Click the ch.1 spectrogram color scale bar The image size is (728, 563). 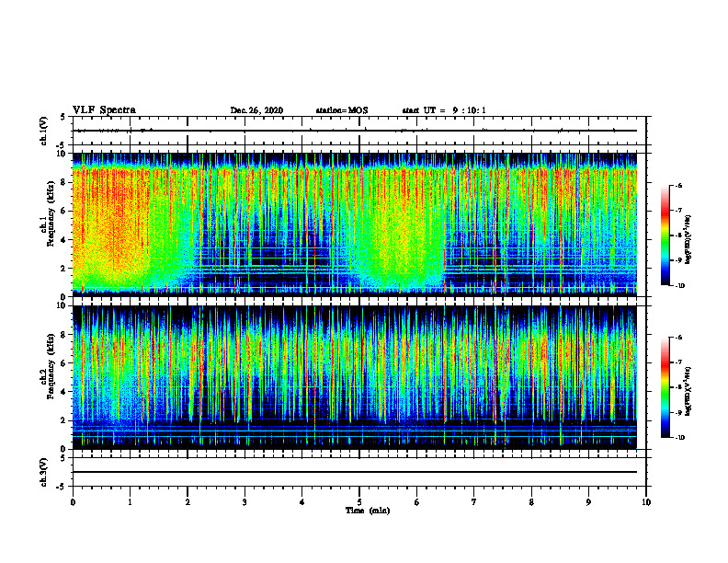(x=665, y=236)
